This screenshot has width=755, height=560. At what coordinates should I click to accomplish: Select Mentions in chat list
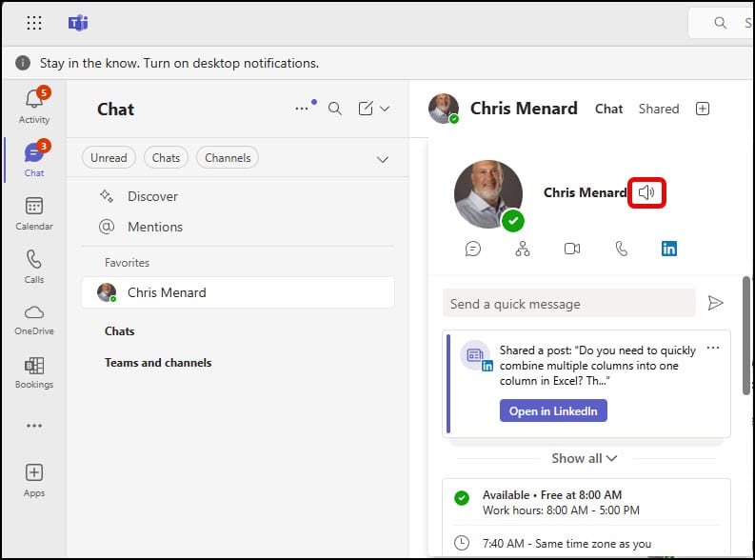tap(154, 227)
